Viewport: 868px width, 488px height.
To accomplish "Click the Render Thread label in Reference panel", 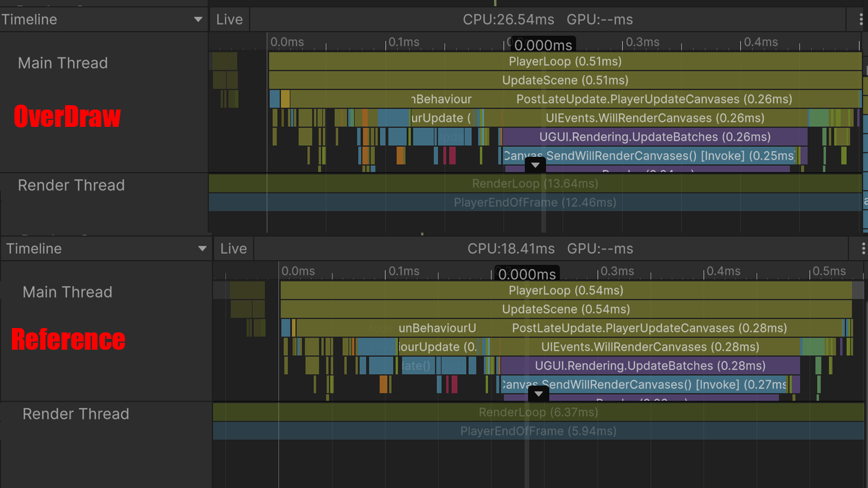I will click(x=76, y=414).
